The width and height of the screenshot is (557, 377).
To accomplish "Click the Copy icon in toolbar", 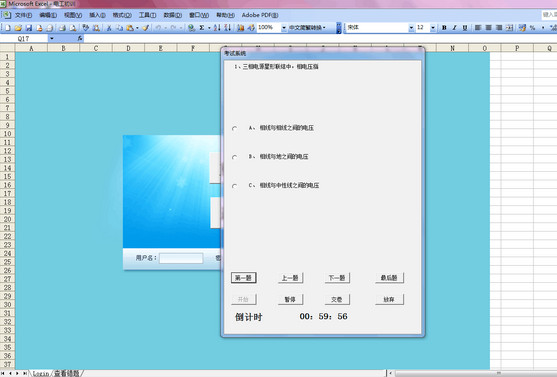I will tap(120, 28).
